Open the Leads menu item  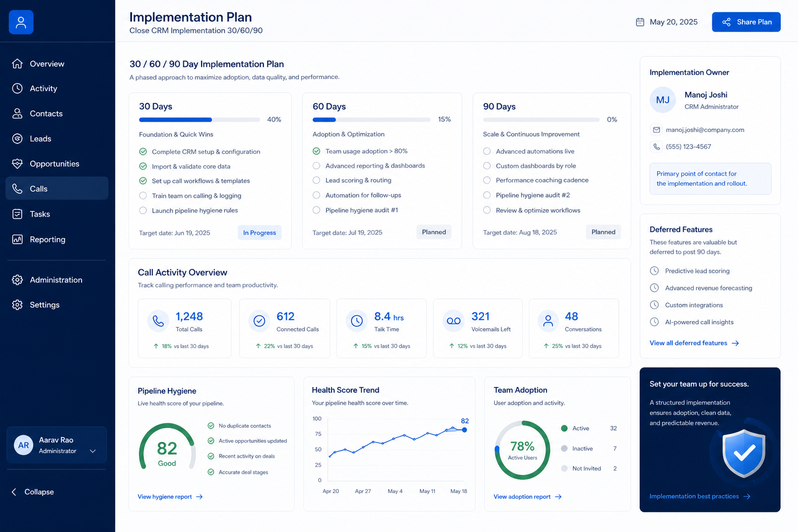click(x=57, y=139)
